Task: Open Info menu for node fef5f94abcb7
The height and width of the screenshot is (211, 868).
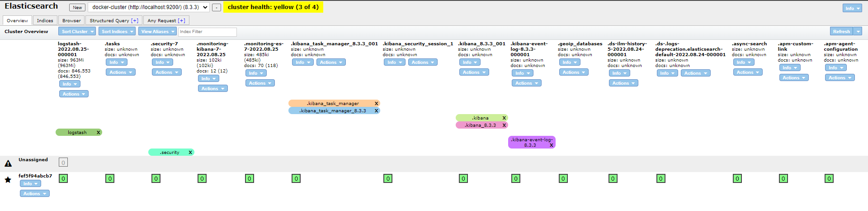Action: pyautogui.click(x=30, y=184)
